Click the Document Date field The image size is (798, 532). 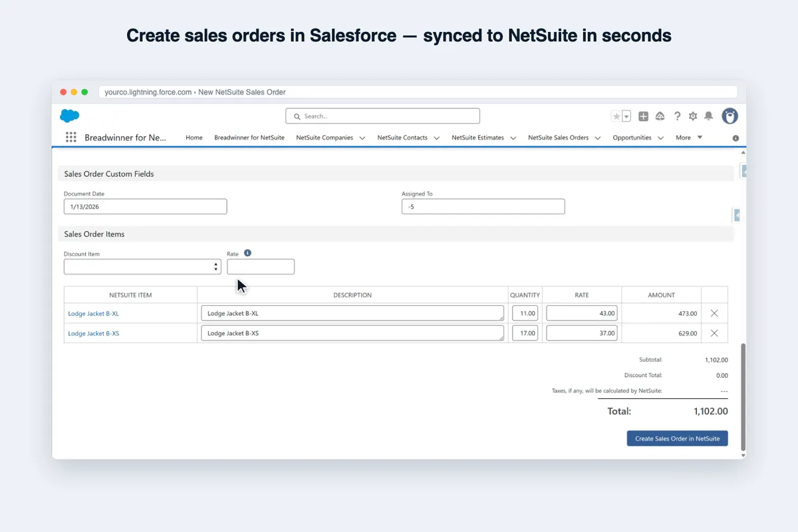(146, 207)
